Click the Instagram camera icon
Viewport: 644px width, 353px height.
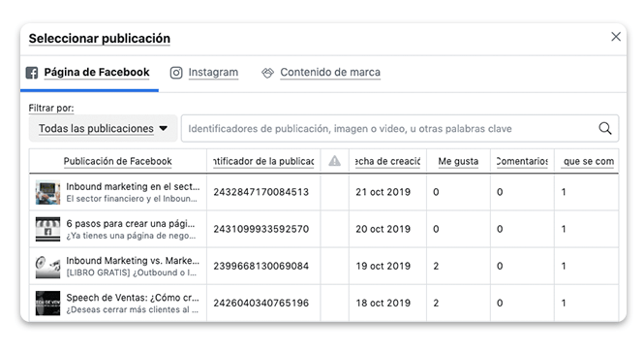pyautogui.click(x=176, y=73)
